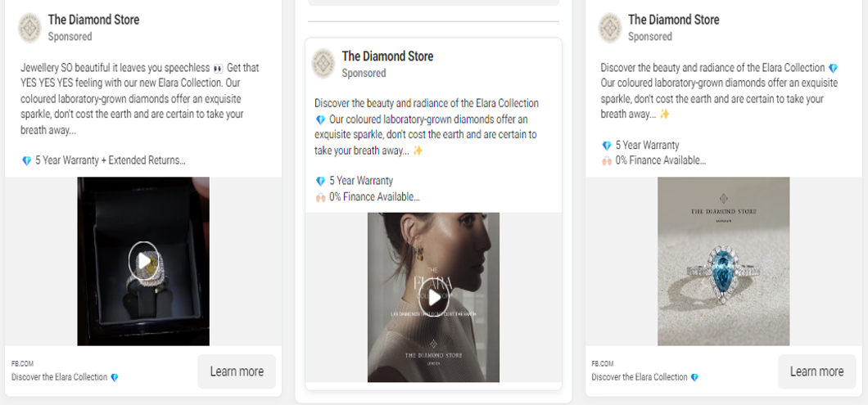Open the blue pear diamond ring image
The image size is (868, 405).
coord(723,261)
